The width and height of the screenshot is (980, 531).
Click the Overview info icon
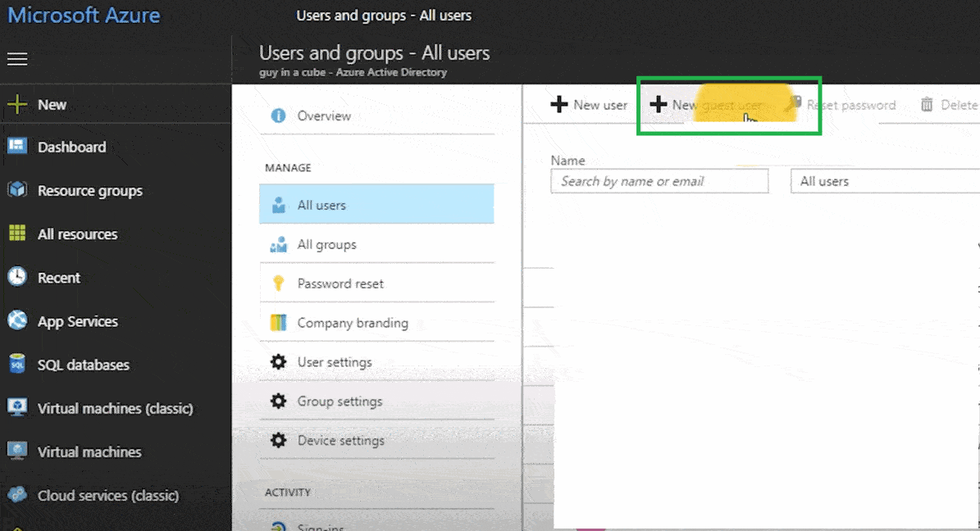click(x=278, y=116)
